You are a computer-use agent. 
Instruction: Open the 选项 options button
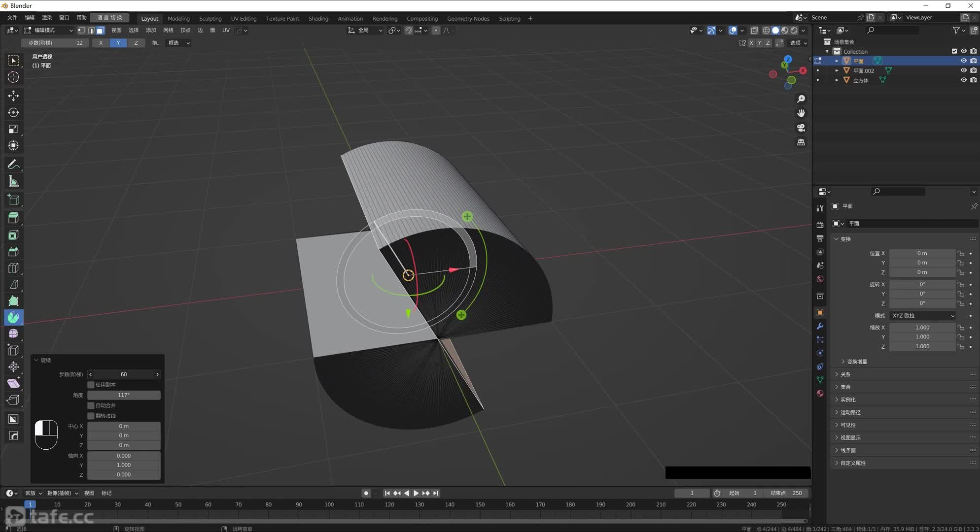click(799, 43)
